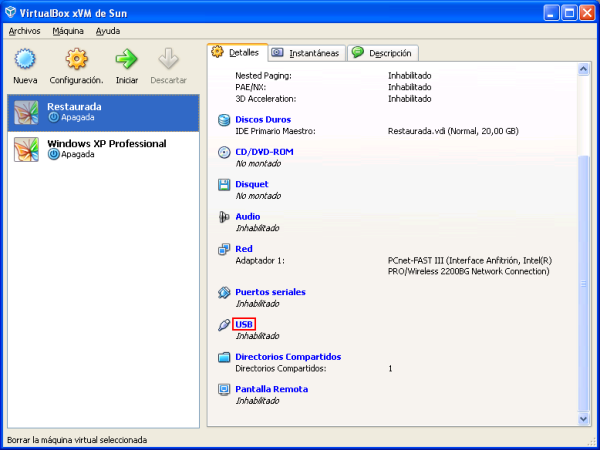The width and height of the screenshot is (600, 450).
Task: Click the CD/DVD-ROM disc icon
Action: [x=225, y=152]
